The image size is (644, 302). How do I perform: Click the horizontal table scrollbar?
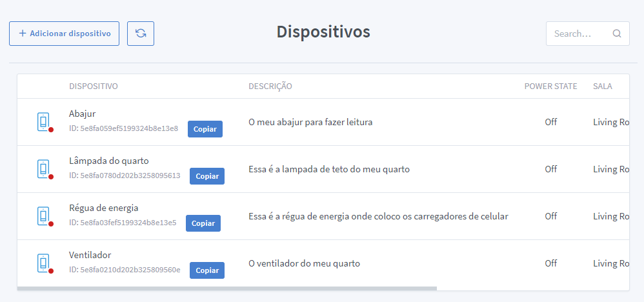[227, 288]
